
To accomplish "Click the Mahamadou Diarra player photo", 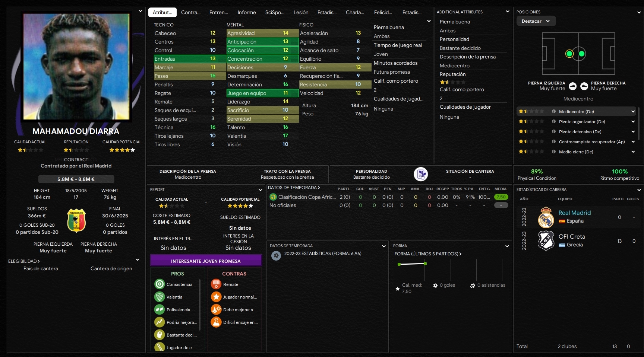I will tap(76, 67).
